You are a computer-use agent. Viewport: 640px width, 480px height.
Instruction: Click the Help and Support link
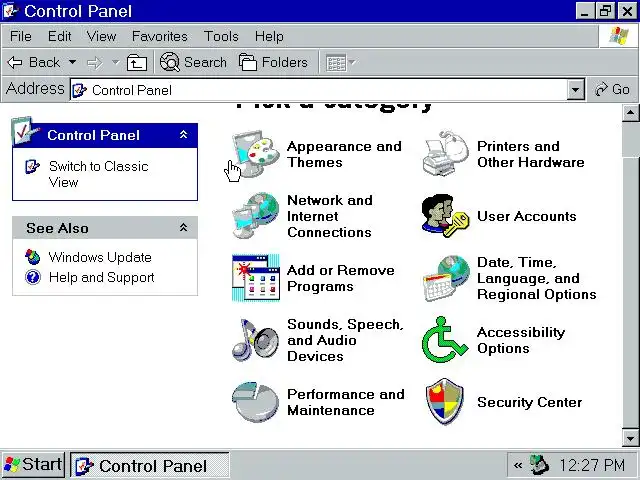[101, 278]
